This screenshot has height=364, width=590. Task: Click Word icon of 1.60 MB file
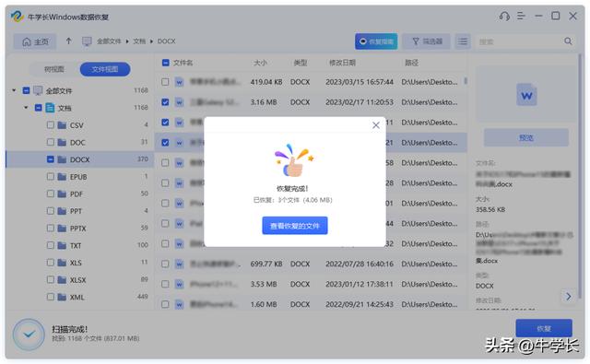180,304
